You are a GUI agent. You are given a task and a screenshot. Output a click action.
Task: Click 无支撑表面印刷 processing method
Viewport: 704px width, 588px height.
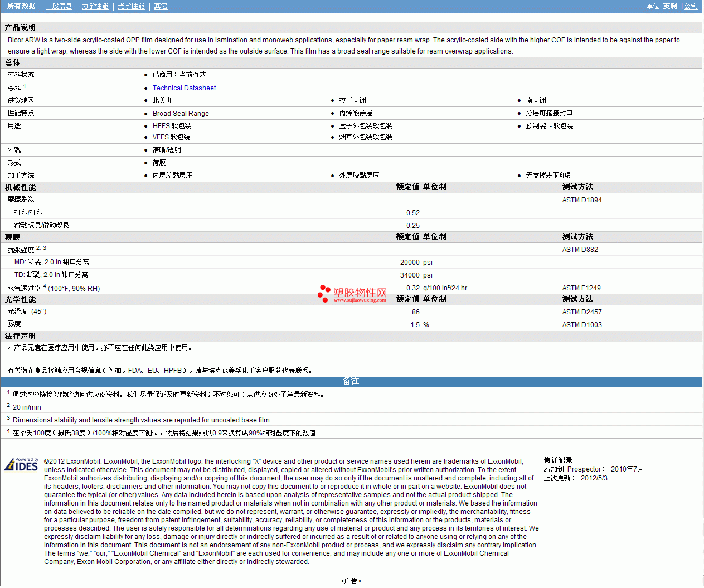click(549, 176)
